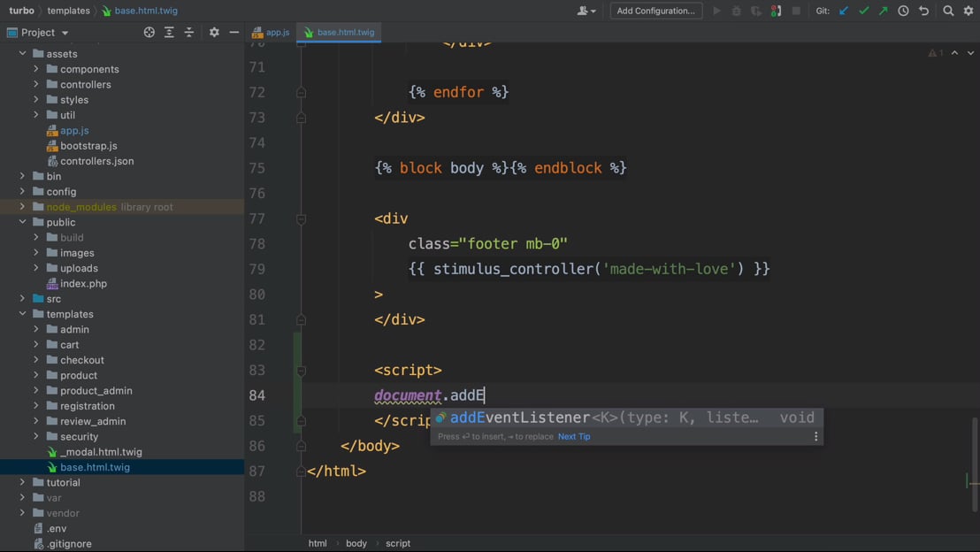
Task: Click the Git update project arrow
Action: pos(844,11)
